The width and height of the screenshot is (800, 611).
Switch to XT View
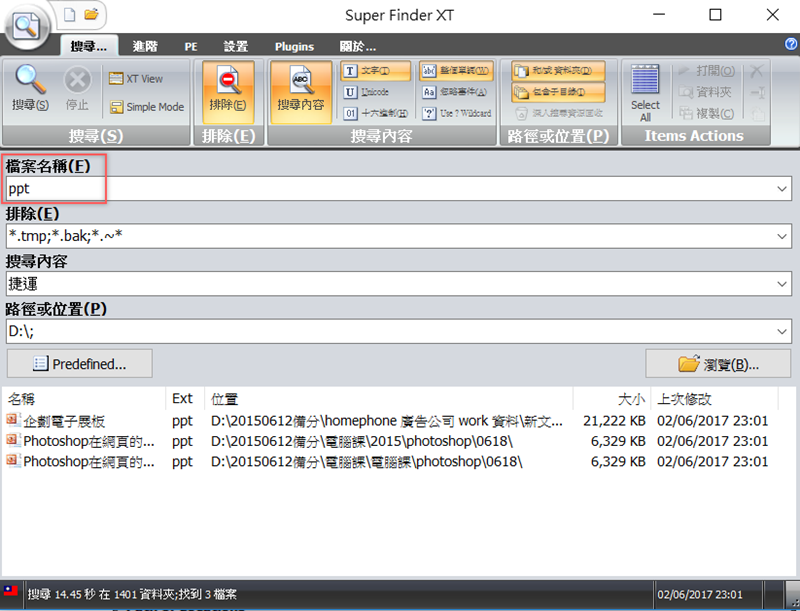(136, 79)
